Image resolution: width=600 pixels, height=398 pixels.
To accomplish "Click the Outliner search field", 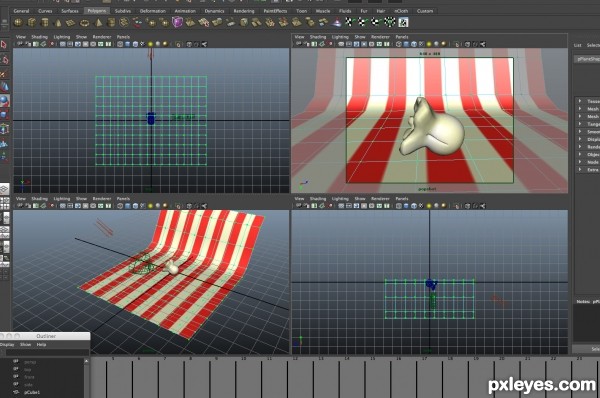I will (46, 352).
